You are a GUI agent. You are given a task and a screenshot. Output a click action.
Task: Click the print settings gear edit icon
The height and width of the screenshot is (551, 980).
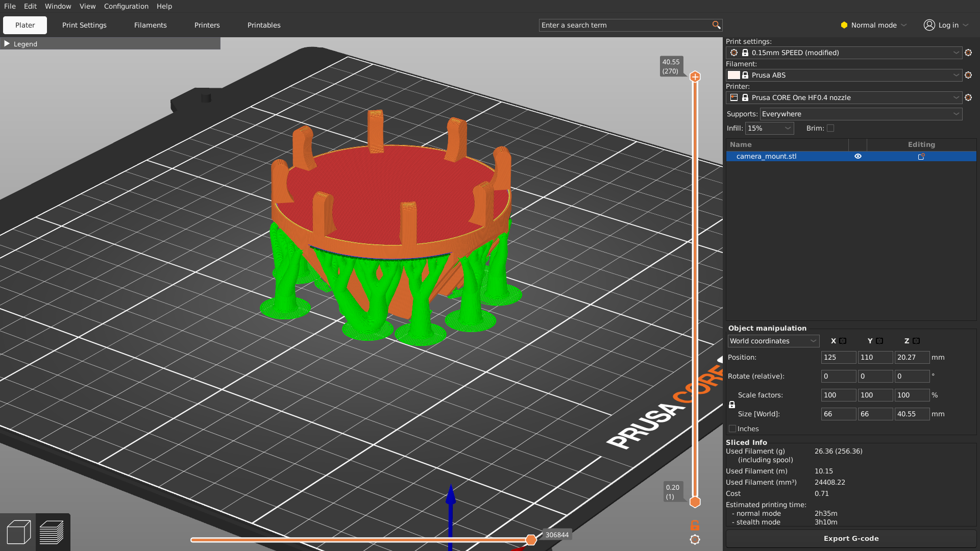(968, 53)
